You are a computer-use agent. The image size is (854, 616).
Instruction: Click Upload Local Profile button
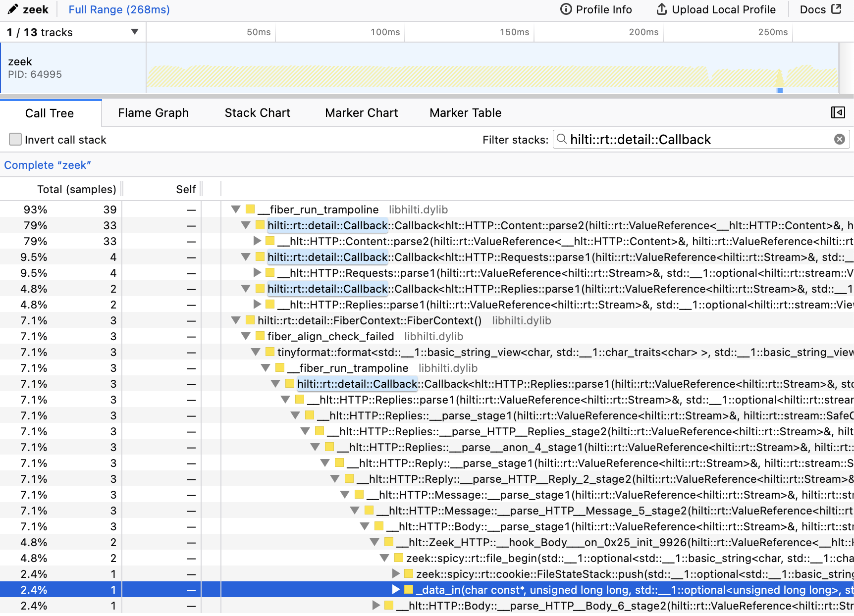click(x=716, y=9)
